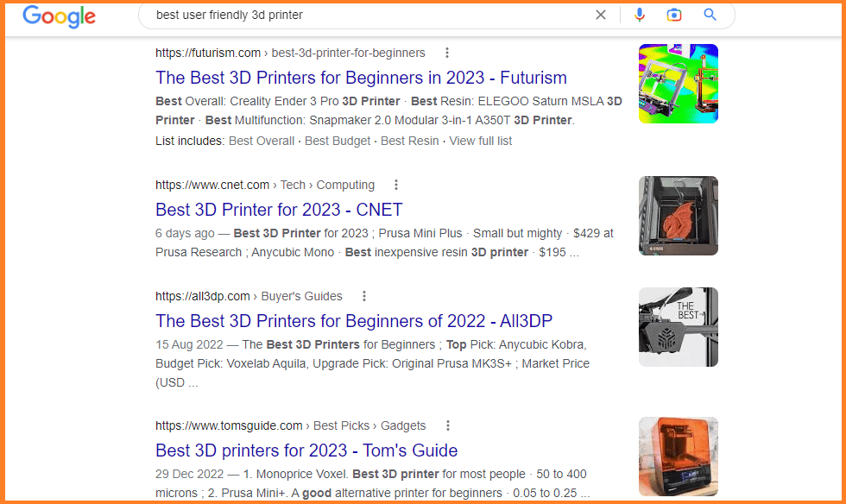
Task: Click 'Creality Ender 3 Pro' in Futurism snippet
Action: pos(284,102)
